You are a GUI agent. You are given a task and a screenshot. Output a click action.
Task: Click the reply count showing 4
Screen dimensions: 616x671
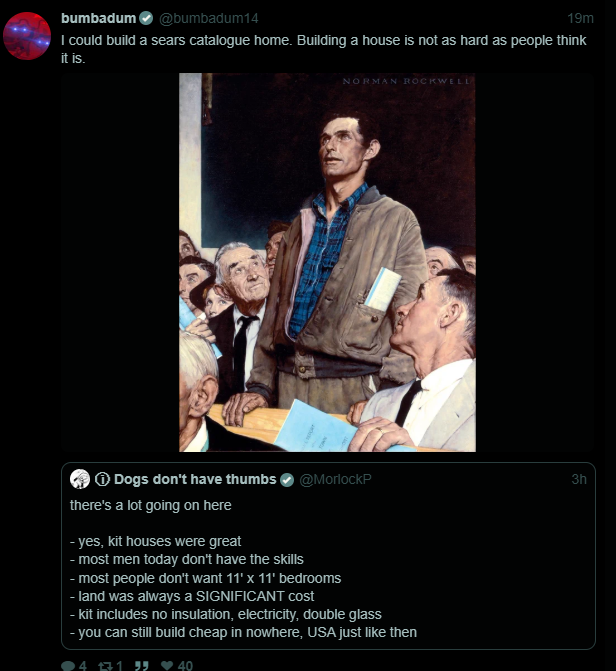tap(83, 665)
